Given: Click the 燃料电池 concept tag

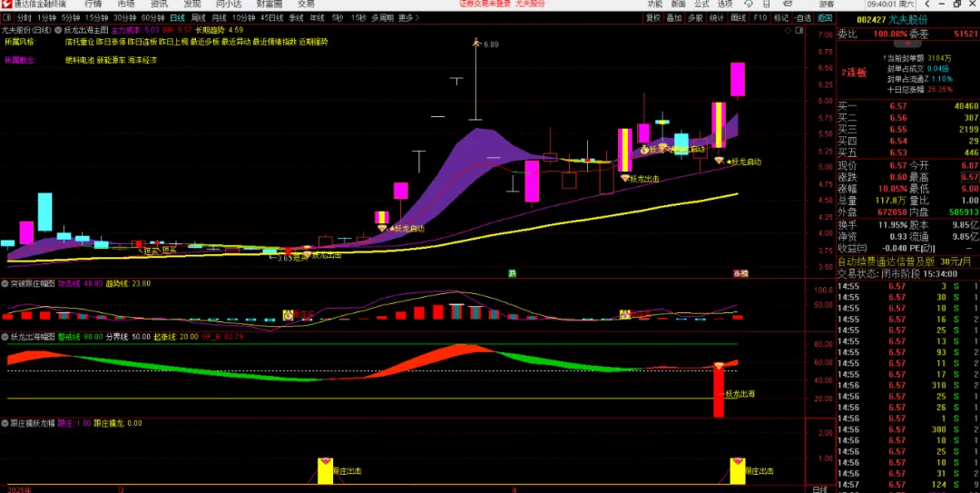Looking at the screenshot, I should click(x=79, y=61).
